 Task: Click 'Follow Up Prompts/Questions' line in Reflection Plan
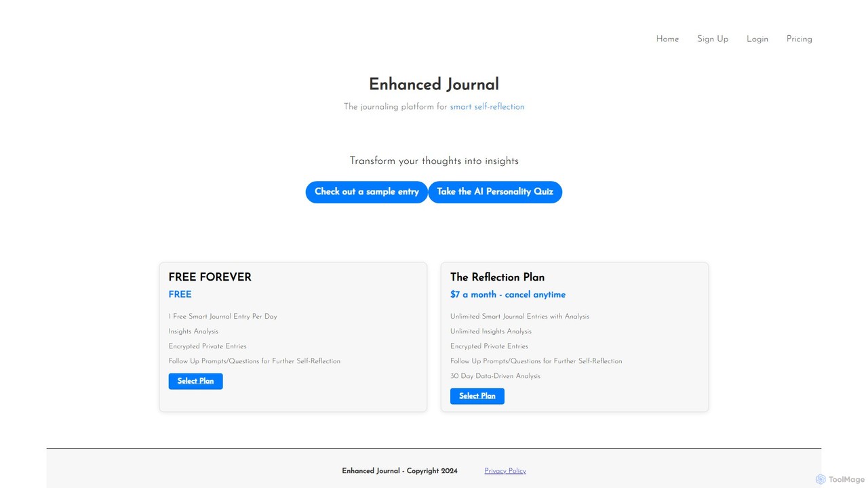click(536, 361)
